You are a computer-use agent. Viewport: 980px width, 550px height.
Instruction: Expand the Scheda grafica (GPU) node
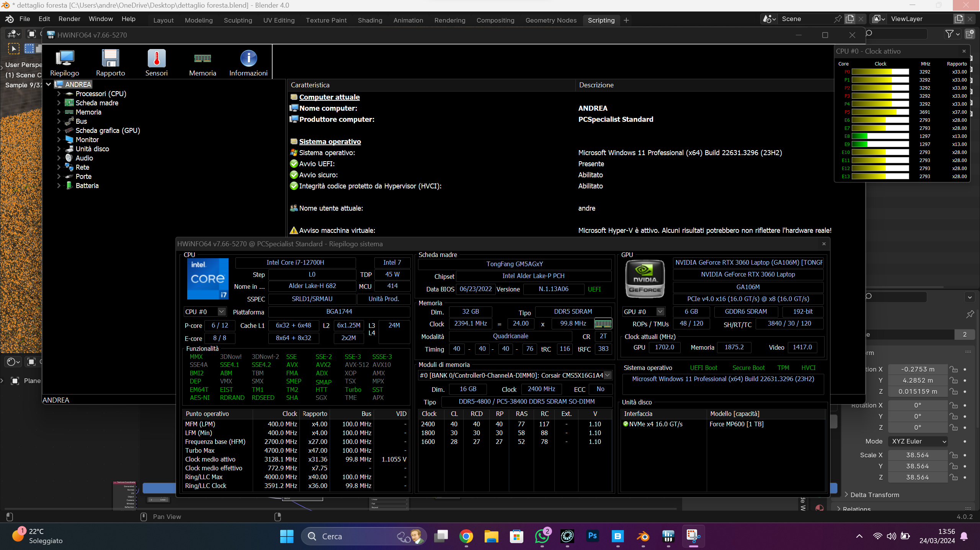[59, 131]
